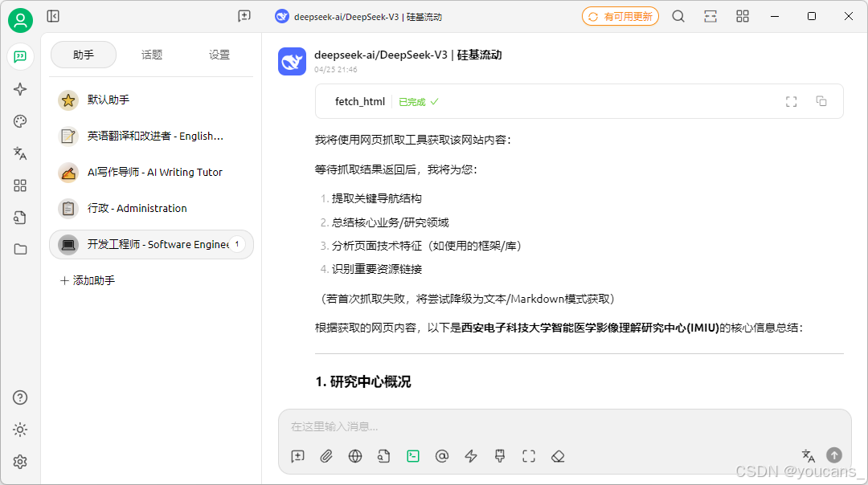Toggle the MCP server terminal icon

413,456
